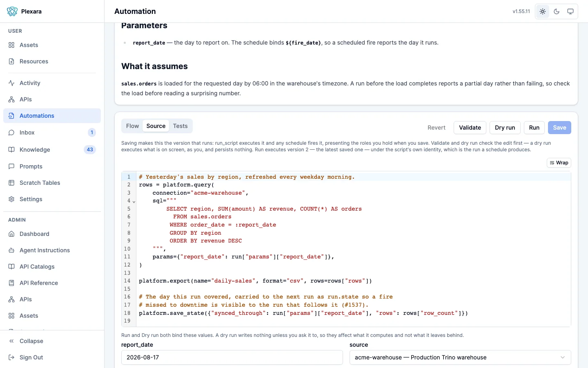Click the Prompts message icon

click(11, 166)
